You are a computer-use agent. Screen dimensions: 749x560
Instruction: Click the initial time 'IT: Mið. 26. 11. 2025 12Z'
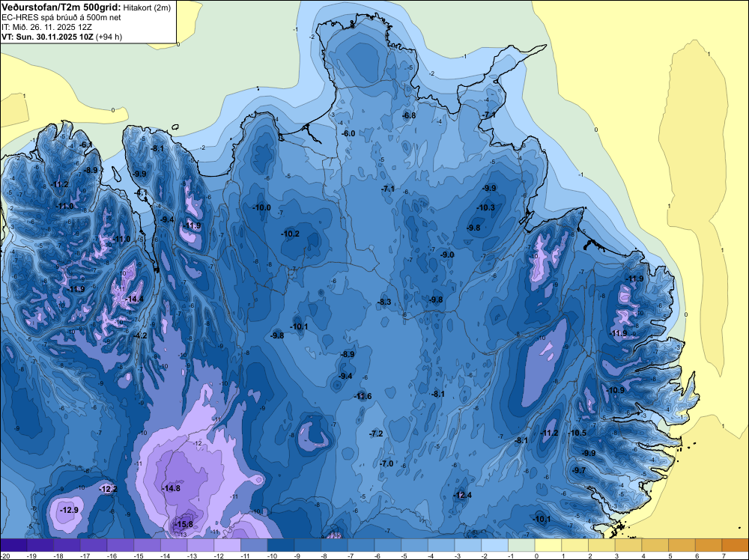tap(46, 27)
